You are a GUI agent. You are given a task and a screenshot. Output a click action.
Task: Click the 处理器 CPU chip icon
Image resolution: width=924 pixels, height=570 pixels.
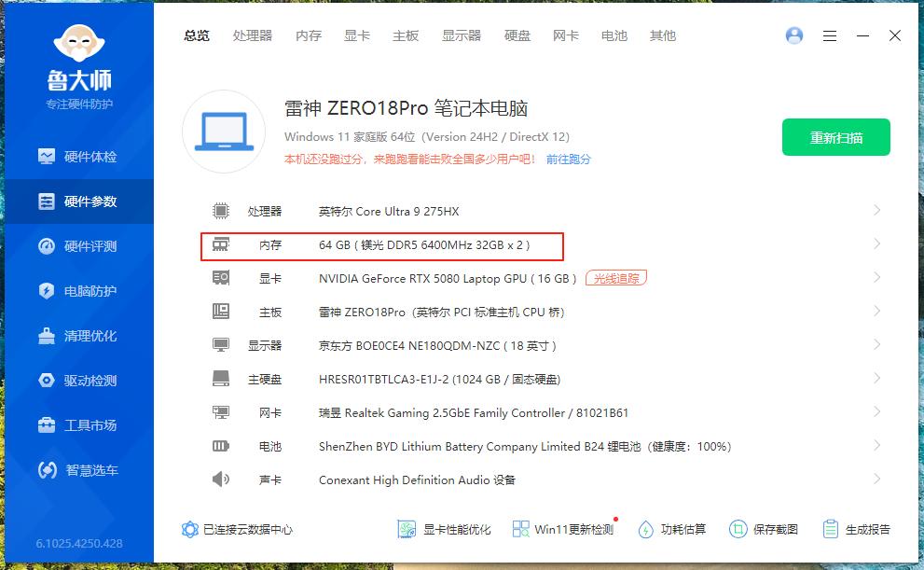click(x=221, y=211)
